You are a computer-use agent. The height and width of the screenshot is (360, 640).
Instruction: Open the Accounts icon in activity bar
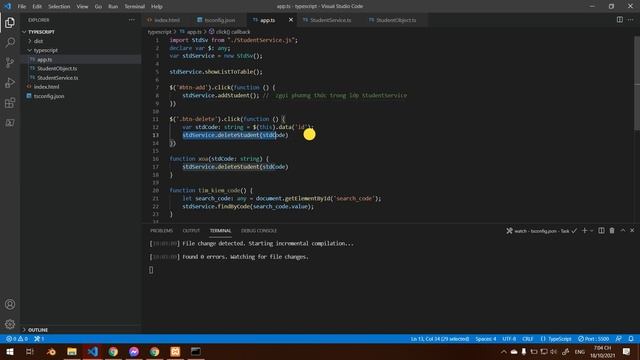point(10,304)
